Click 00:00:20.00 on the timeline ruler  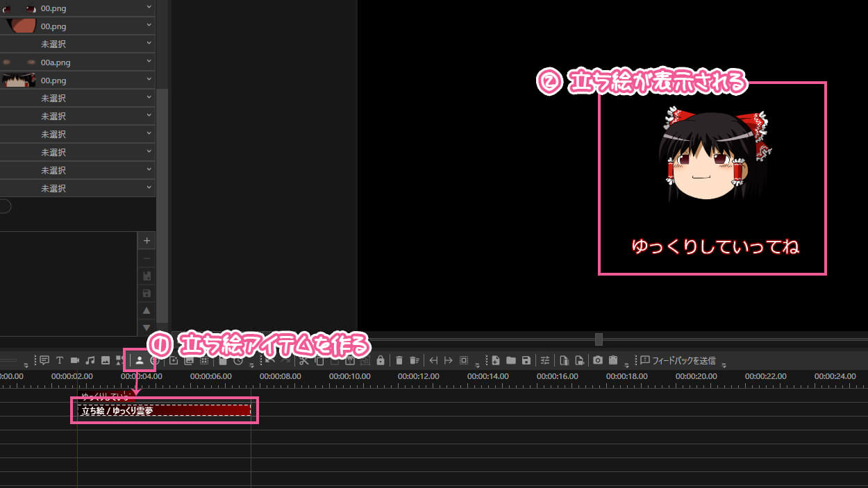[x=696, y=376]
